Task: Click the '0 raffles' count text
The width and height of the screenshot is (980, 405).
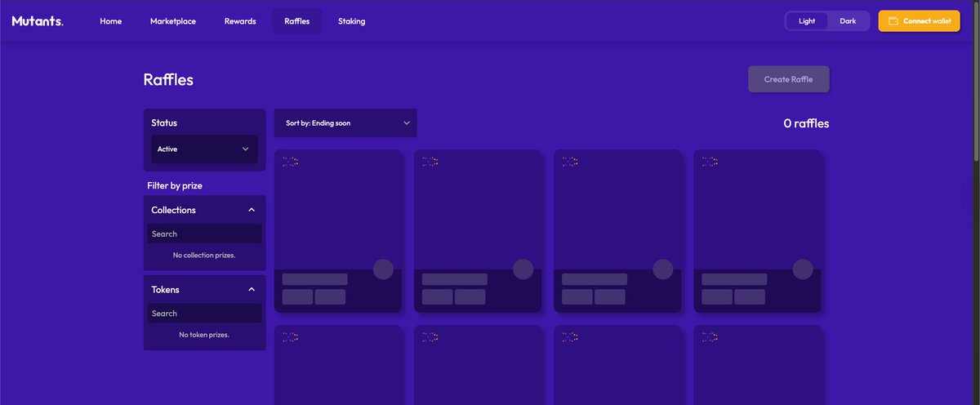Action: click(x=806, y=123)
